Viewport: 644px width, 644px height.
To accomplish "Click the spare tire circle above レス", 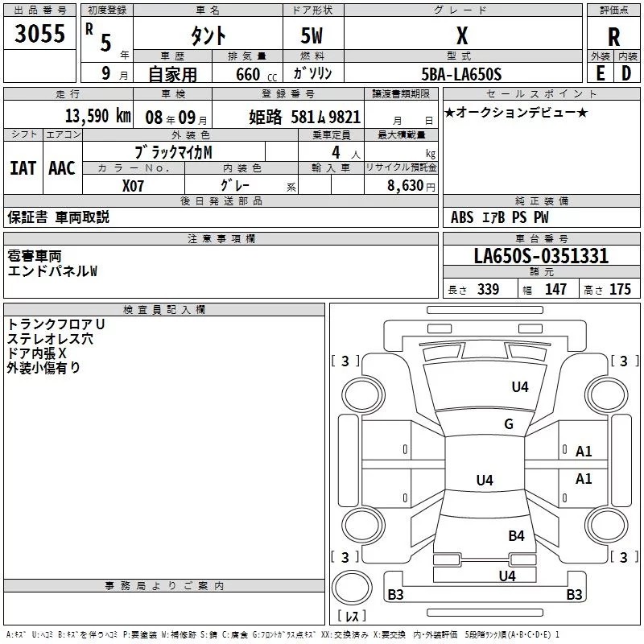I will [x=352, y=588].
